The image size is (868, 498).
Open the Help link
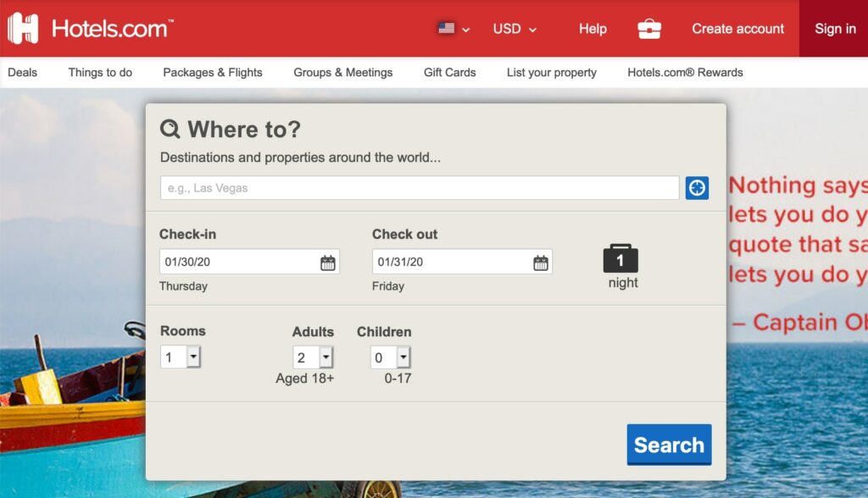593,29
